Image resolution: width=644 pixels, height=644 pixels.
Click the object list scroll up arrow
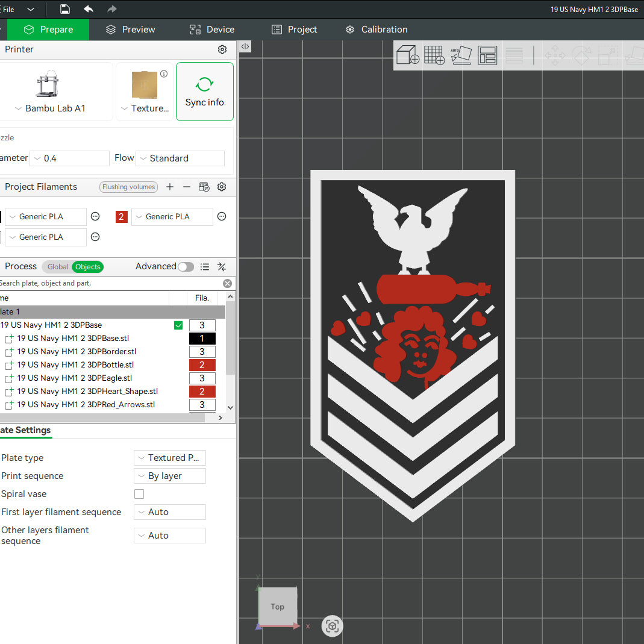230,296
